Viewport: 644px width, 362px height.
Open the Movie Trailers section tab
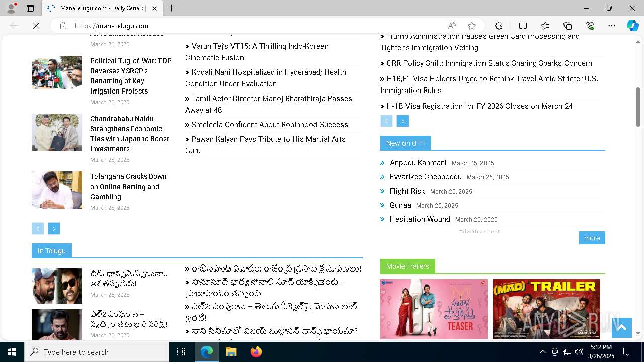(x=408, y=266)
